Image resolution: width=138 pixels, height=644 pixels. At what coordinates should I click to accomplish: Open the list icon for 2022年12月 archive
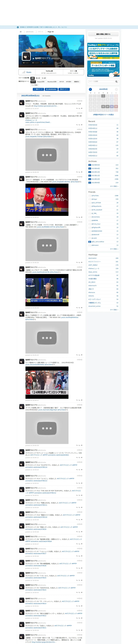90,172
